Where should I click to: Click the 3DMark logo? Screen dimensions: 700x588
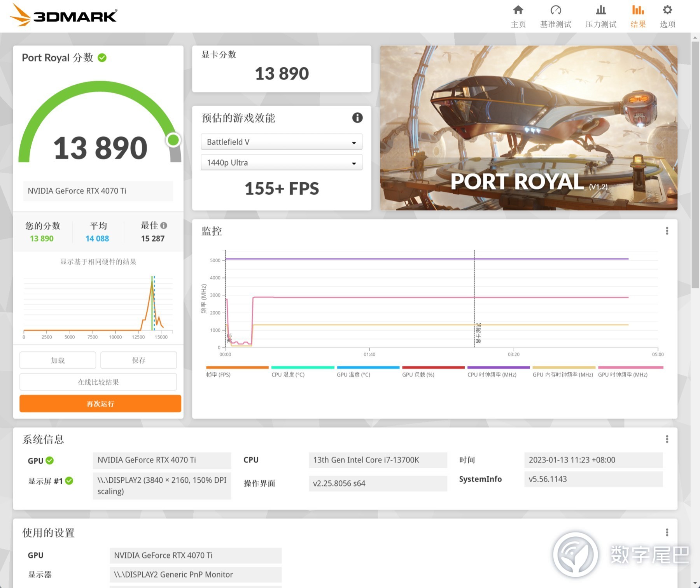[63, 15]
